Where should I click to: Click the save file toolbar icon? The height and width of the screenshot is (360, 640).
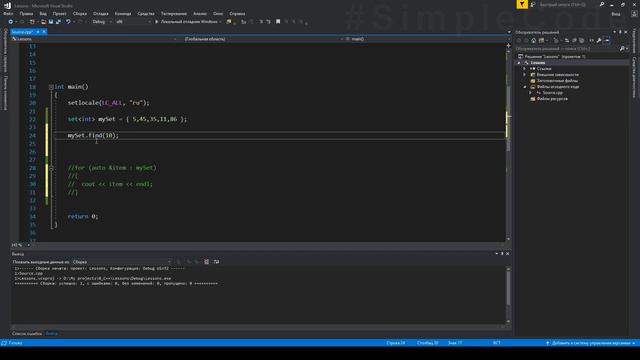pyautogui.click(x=51, y=22)
